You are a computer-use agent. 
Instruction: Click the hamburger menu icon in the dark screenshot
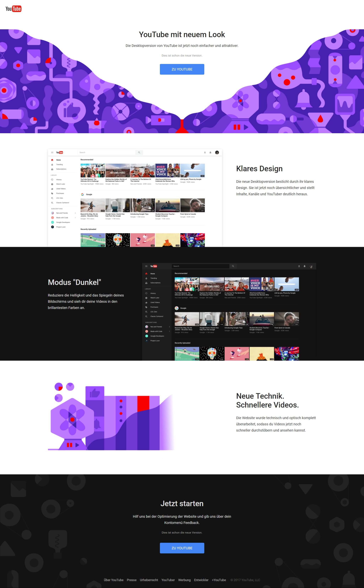[146, 266]
